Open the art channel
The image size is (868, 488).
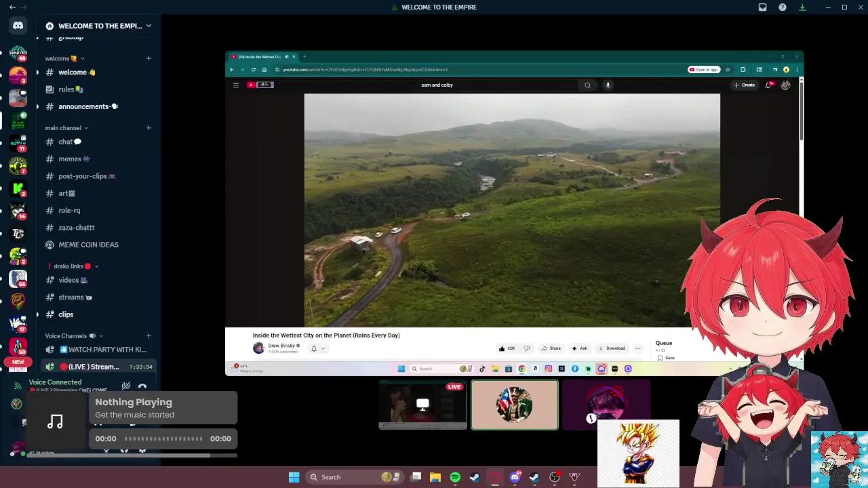point(98,193)
